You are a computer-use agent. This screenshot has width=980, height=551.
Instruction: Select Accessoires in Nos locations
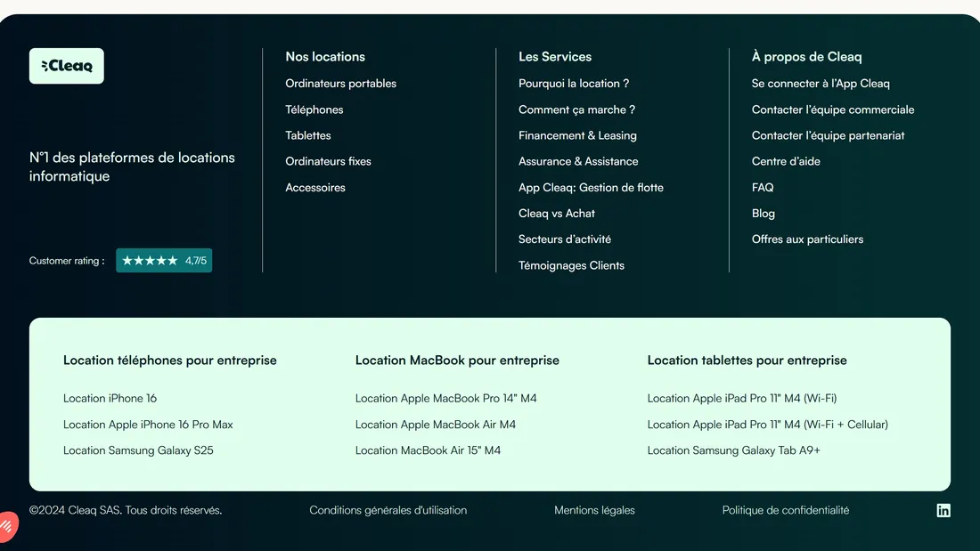pyautogui.click(x=314, y=188)
